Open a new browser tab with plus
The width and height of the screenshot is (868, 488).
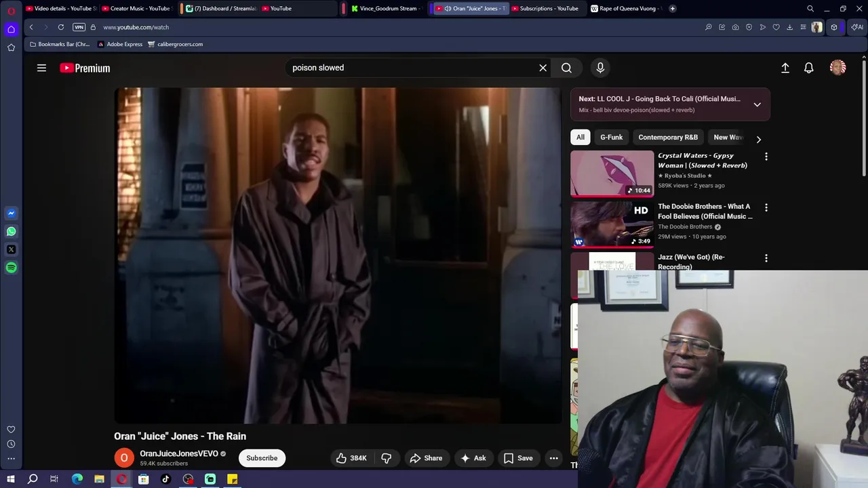coord(672,9)
